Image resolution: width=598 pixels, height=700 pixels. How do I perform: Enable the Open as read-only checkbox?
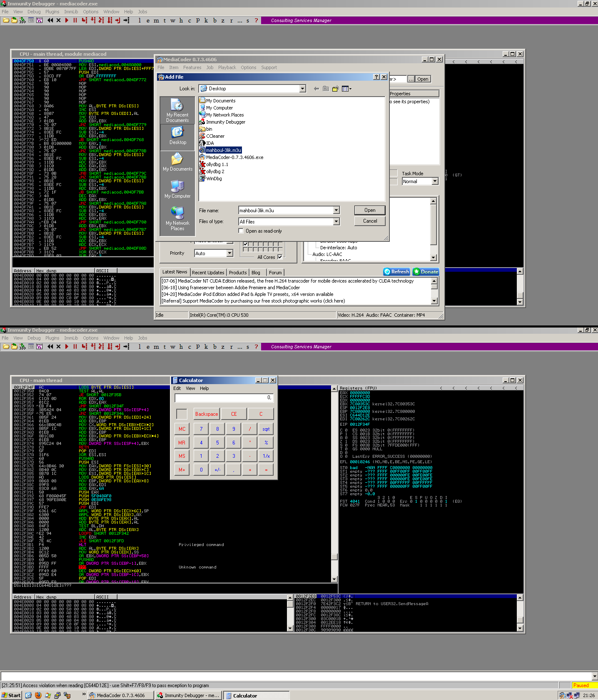pyautogui.click(x=241, y=231)
